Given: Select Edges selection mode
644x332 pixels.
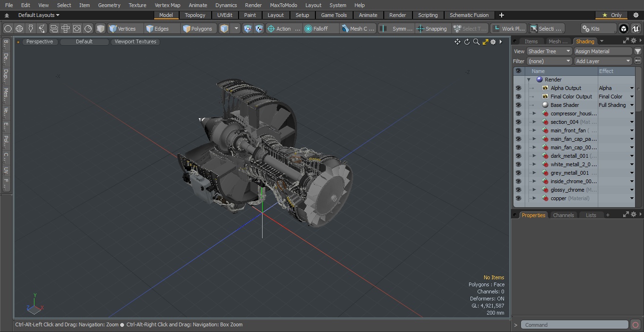Looking at the screenshot, I should coord(162,29).
